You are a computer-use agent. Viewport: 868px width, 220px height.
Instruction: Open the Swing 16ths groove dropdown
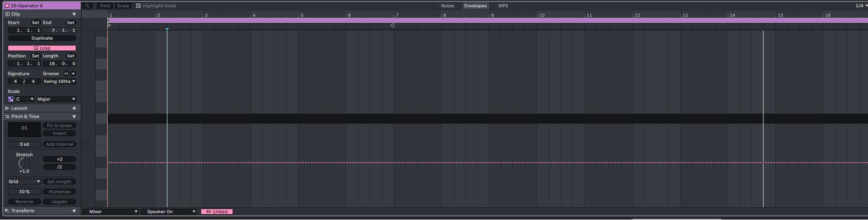pos(59,82)
